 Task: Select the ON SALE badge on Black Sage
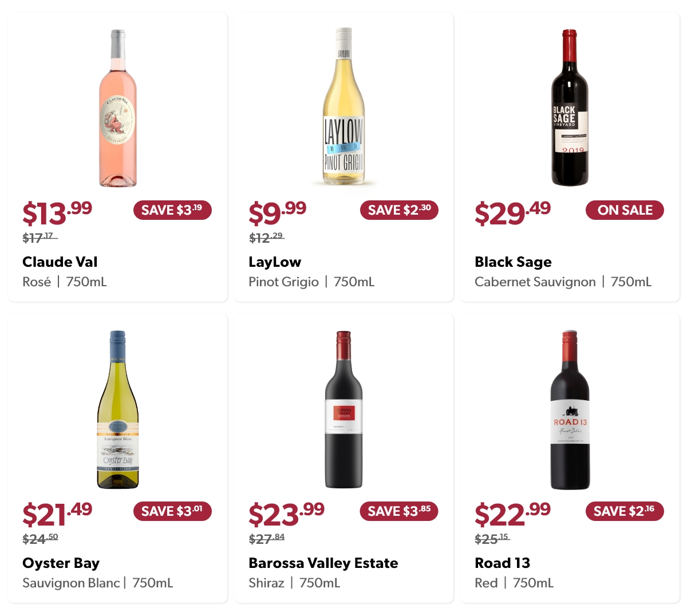[625, 210]
